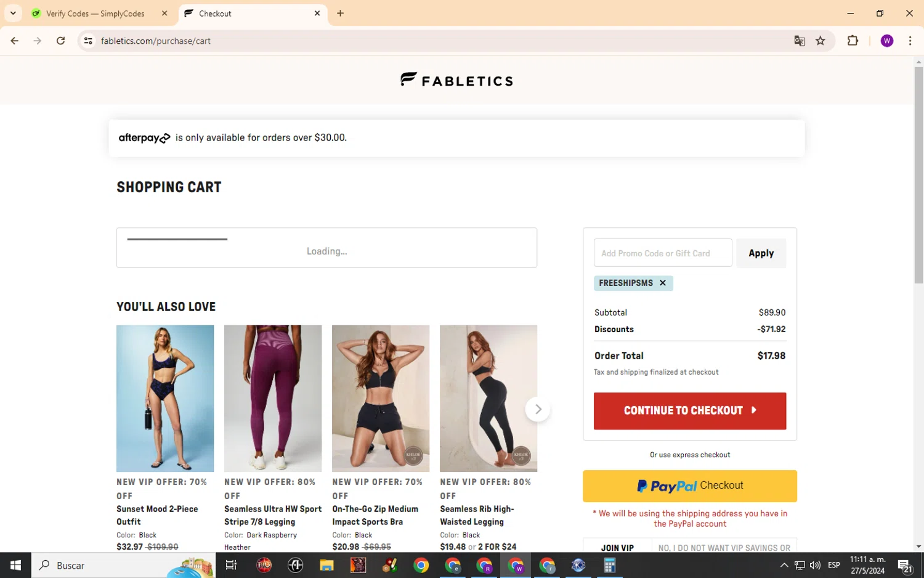The width and height of the screenshot is (924, 578).
Task: Click the ESP keyboard language indicator
Action: 834,565
